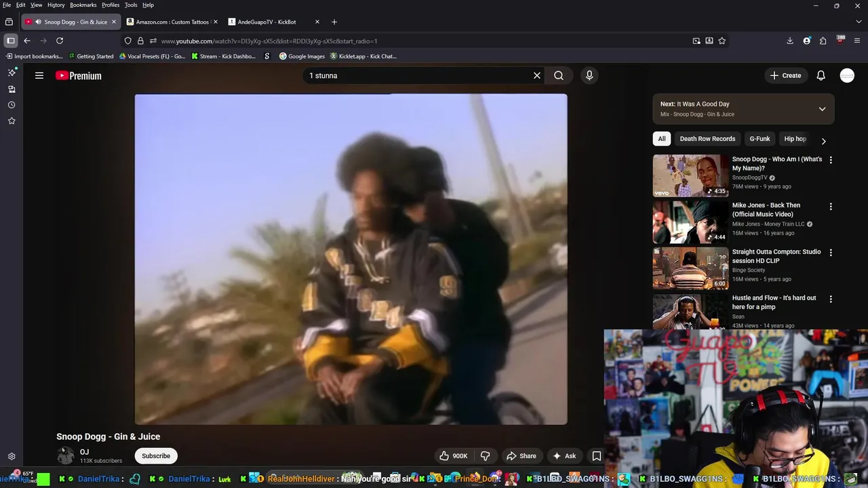The width and height of the screenshot is (868, 488).
Task: Open options for Hustle and Flow video
Action: (x=831, y=298)
